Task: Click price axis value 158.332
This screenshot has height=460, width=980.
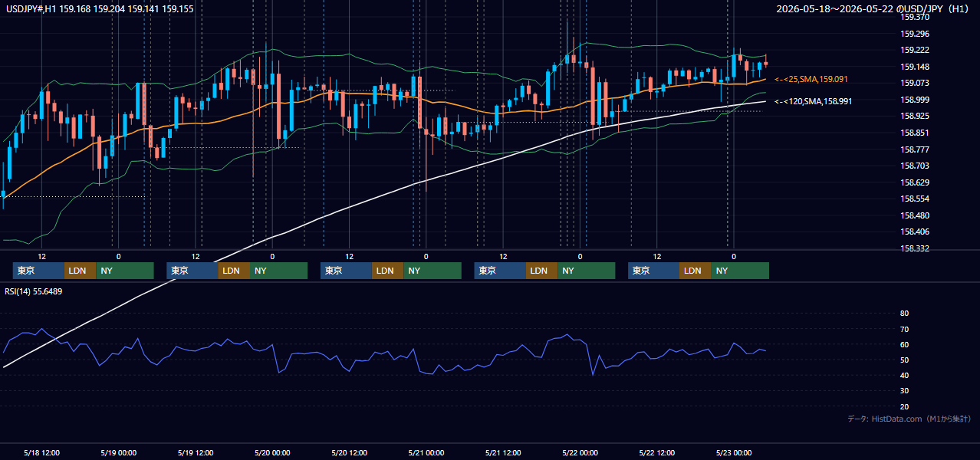Action: [915, 248]
